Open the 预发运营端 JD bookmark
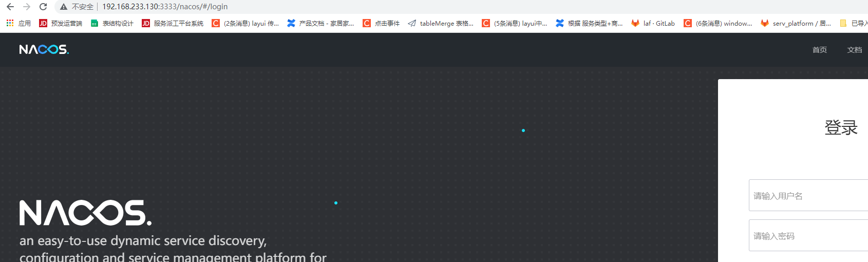This screenshot has width=868, height=262. pos(61,23)
